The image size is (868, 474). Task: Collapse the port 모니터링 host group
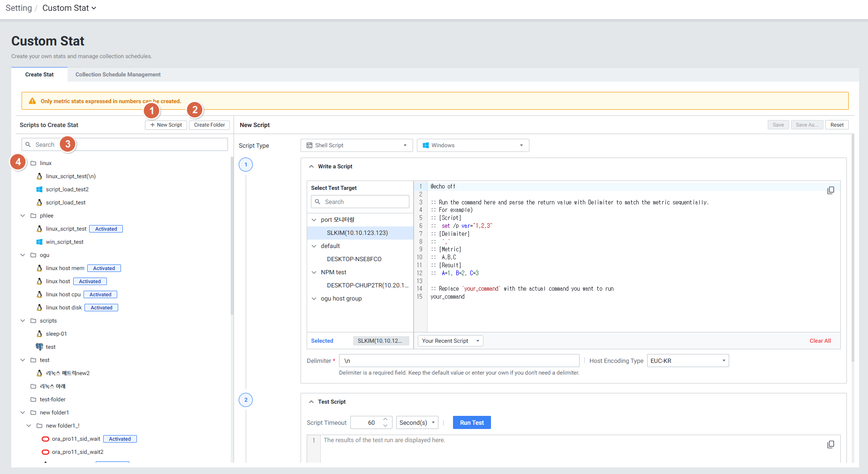tap(314, 220)
